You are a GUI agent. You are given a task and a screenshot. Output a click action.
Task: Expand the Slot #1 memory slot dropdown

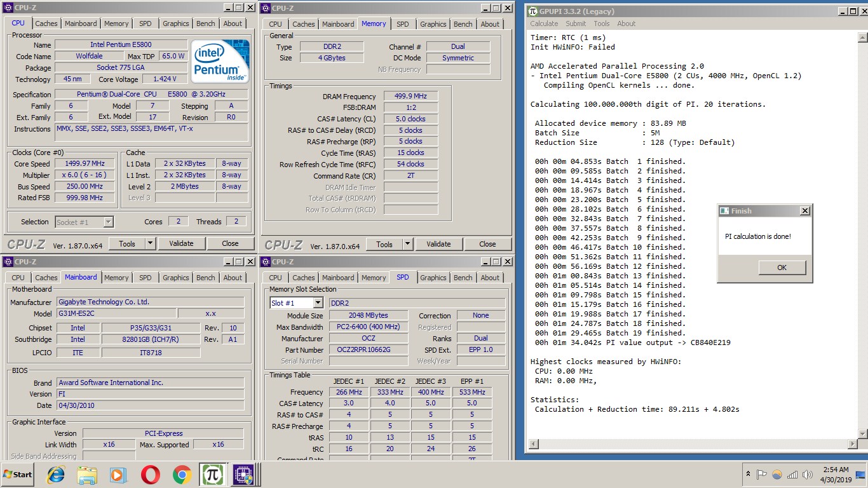pos(318,303)
